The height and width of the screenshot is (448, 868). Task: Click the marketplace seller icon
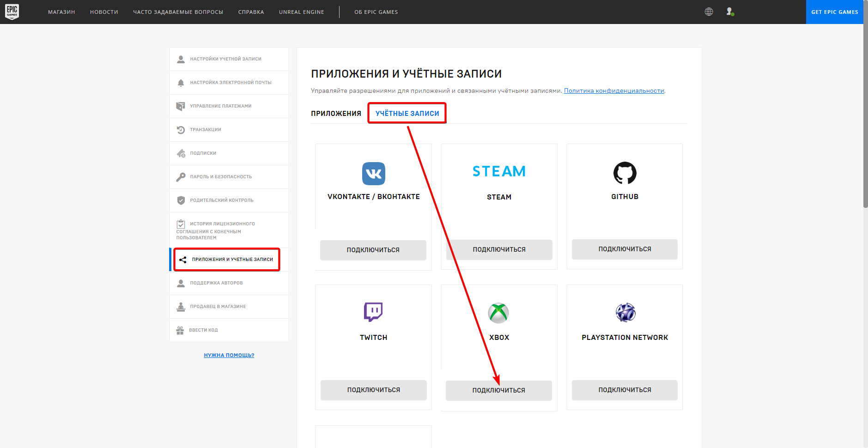[x=181, y=307]
